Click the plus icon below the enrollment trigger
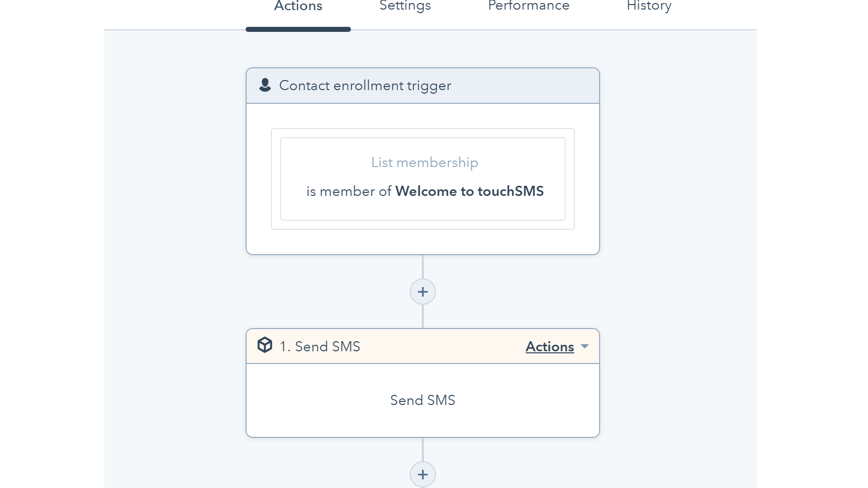 [x=423, y=292]
